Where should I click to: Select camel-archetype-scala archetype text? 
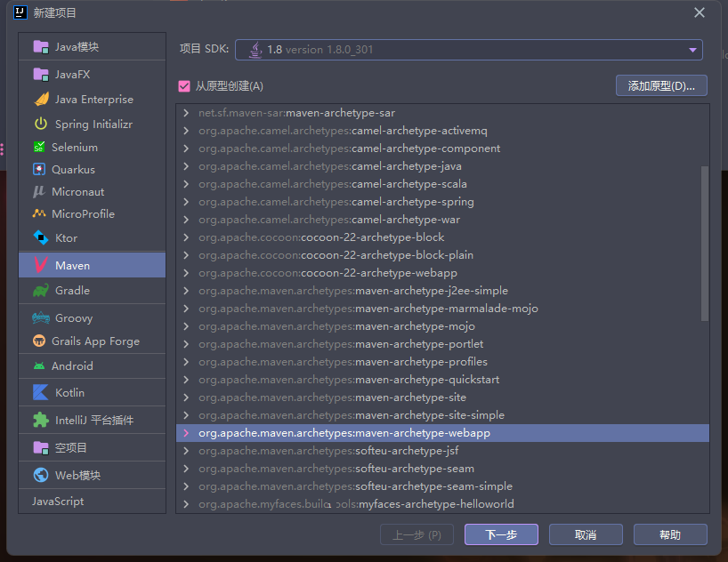click(409, 184)
